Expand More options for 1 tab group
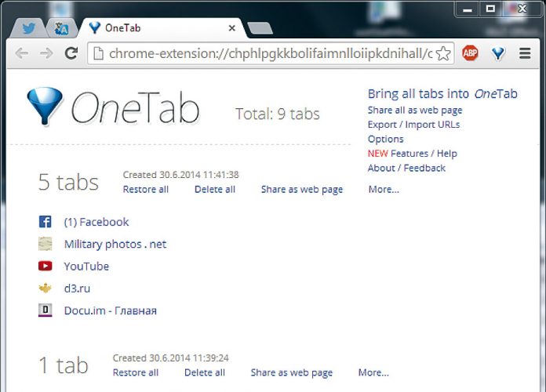 tap(373, 372)
